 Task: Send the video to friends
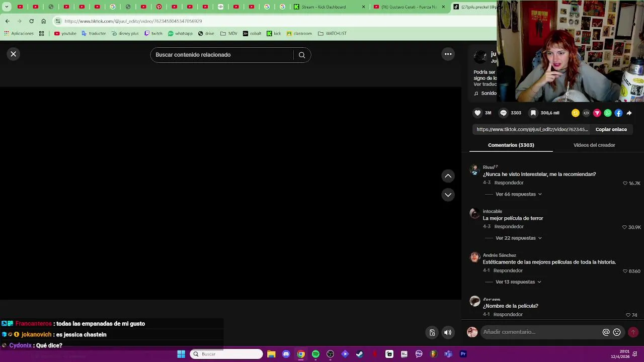(597, 113)
